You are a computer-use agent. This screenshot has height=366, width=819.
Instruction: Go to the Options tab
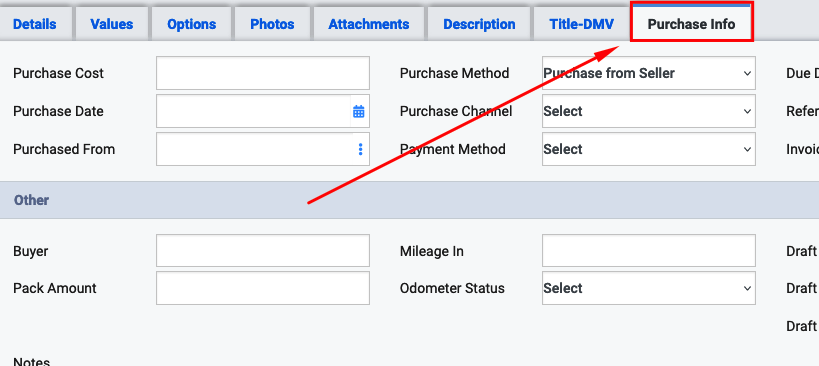pyautogui.click(x=192, y=24)
